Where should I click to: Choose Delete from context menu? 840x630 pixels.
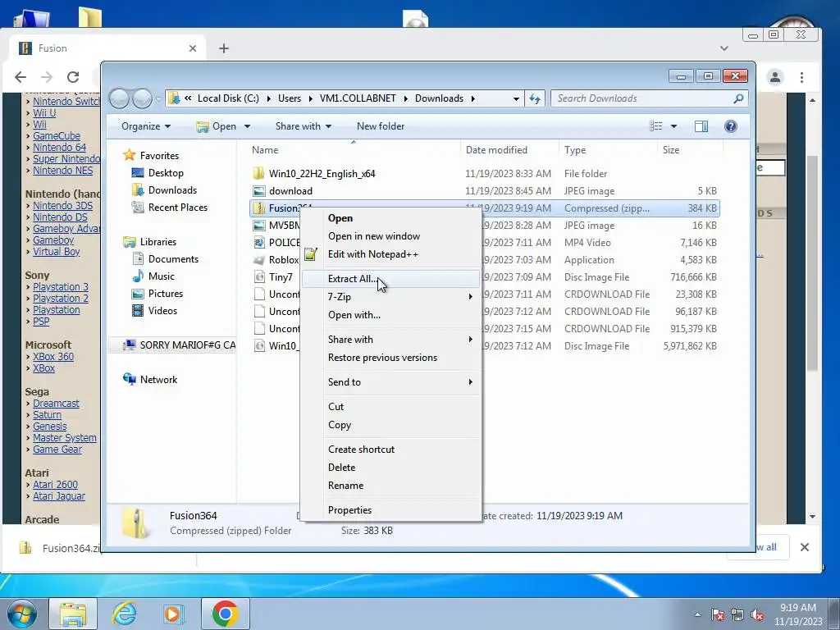point(391,467)
